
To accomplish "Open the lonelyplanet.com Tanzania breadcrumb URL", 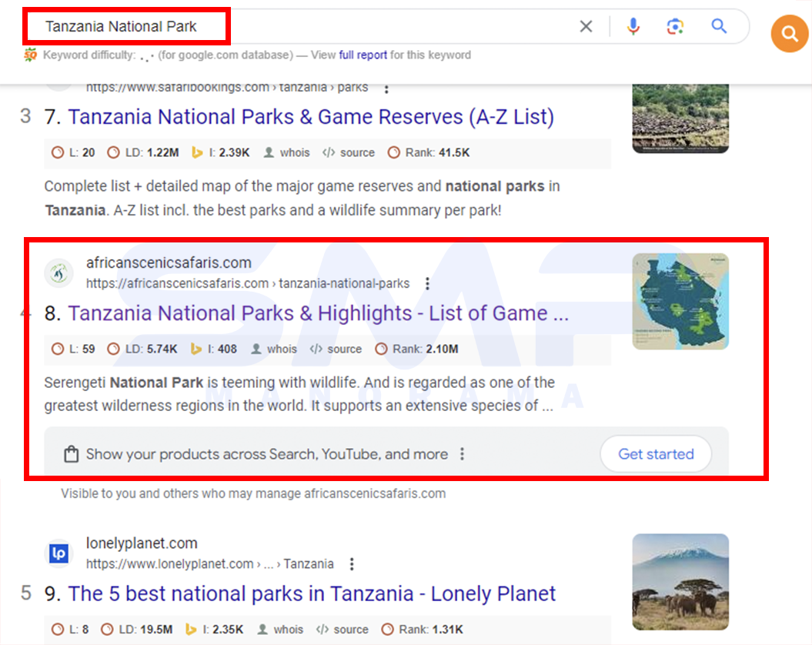I will pos(209,563).
